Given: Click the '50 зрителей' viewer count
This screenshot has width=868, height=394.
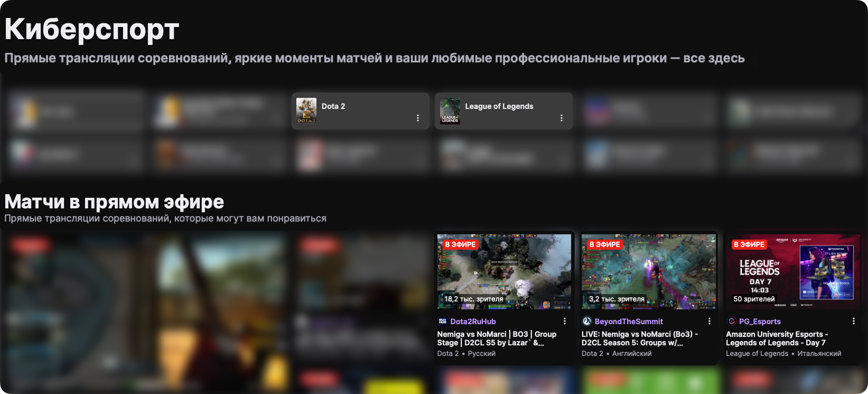Looking at the screenshot, I should pos(754,299).
